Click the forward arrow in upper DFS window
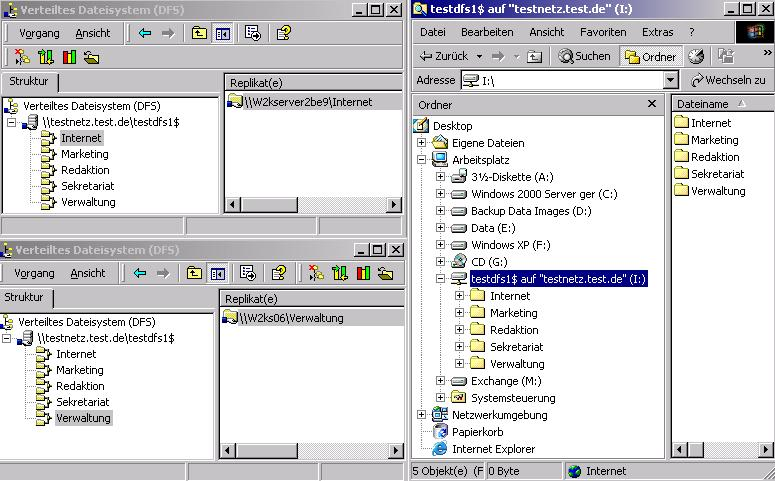775x481 pixels. 168,33
